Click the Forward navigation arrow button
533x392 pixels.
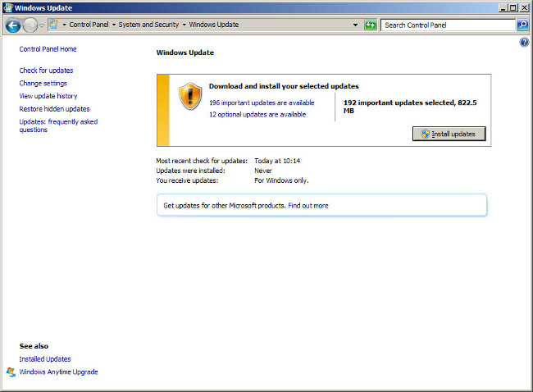point(30,25)
